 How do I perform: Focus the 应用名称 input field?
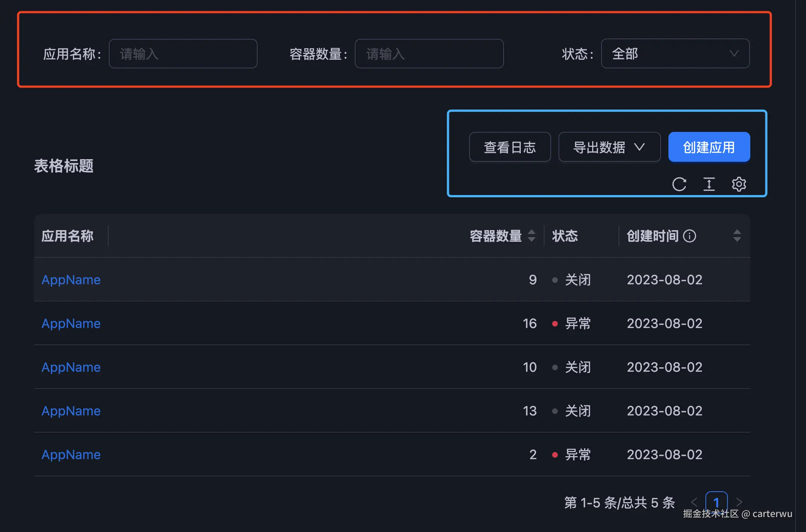183,54
